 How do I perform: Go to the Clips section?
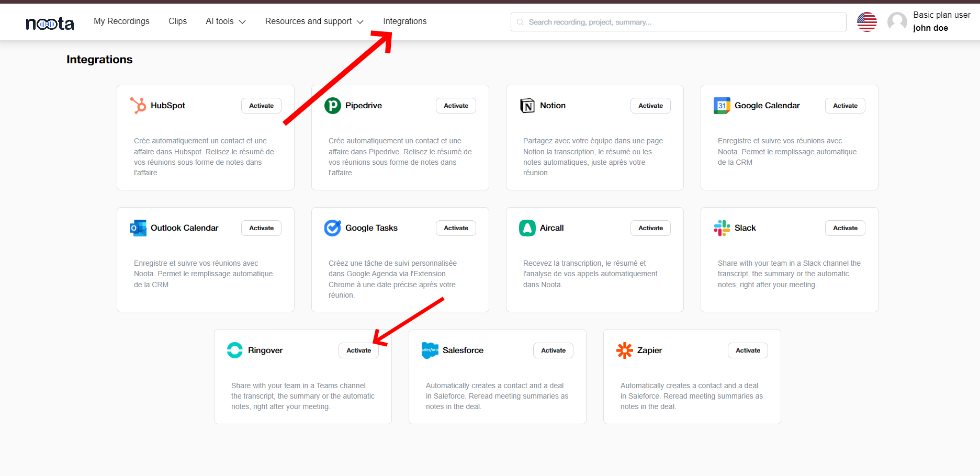tap(177, 21)
